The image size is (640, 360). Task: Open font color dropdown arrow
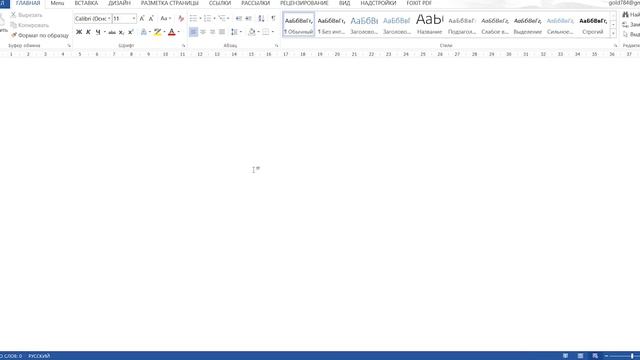[x=179, y=32]
